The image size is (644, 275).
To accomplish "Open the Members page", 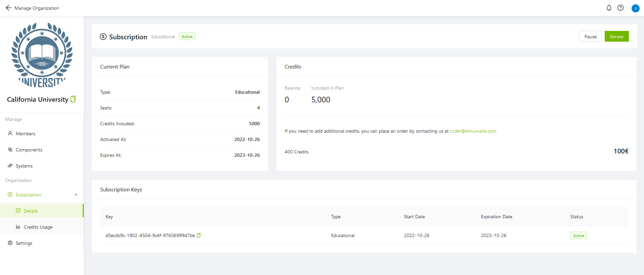I will click(25, 134).
